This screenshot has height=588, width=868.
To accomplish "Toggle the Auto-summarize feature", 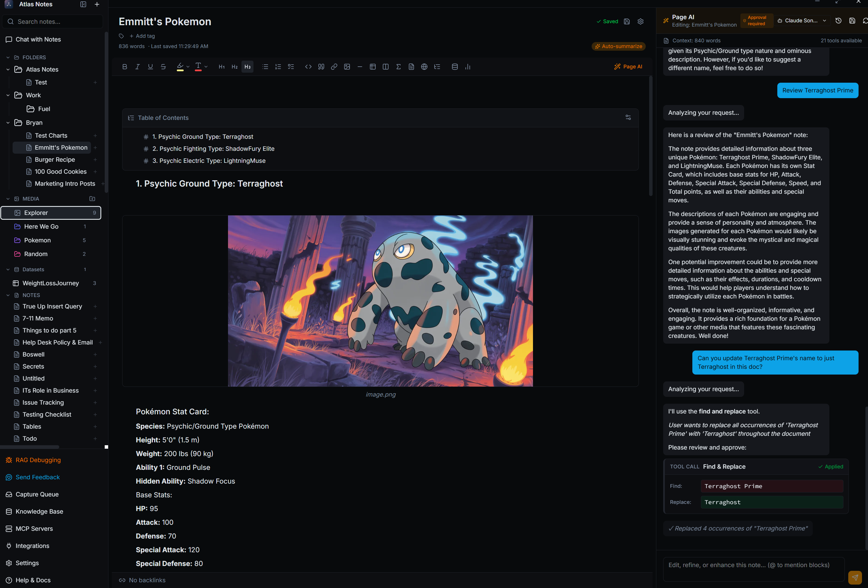I will coord(619,46).
